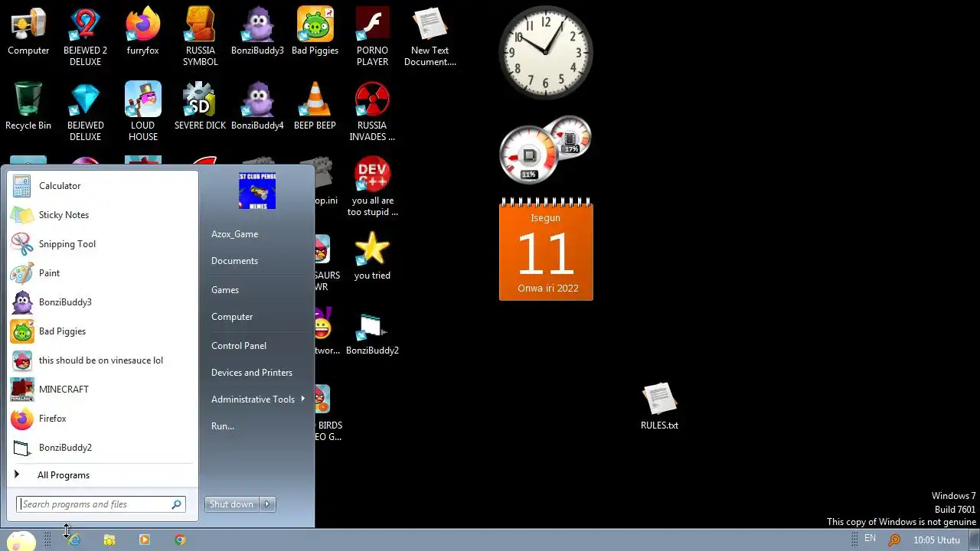The image size is (980, 551).
Task: Open Firefox from the Start menu
Action: (101, 419)
